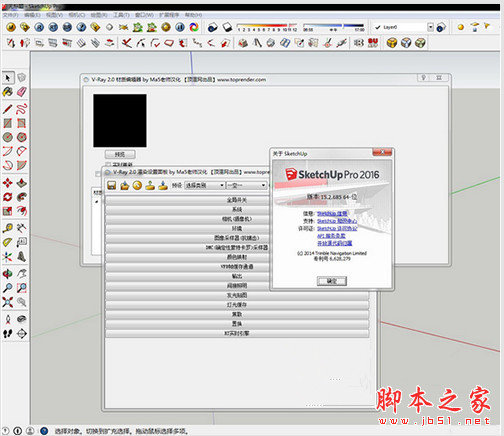Image resolution: width=504 pixels, height=436 pixels.
Task: Click the preview button under black thumbnail
Action: [120, 154]
